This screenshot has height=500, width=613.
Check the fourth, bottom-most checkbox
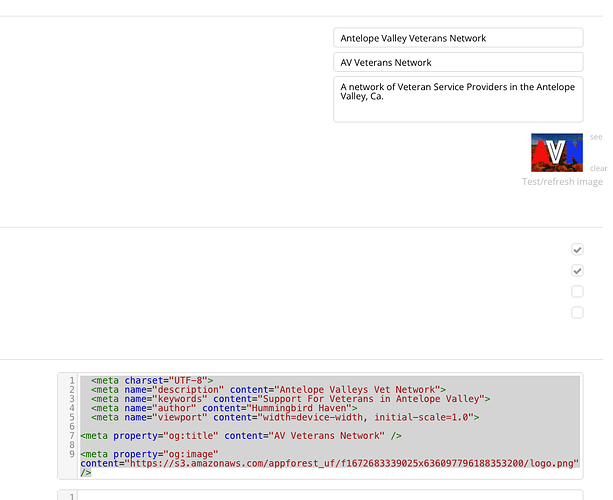(x=577, y=313)
